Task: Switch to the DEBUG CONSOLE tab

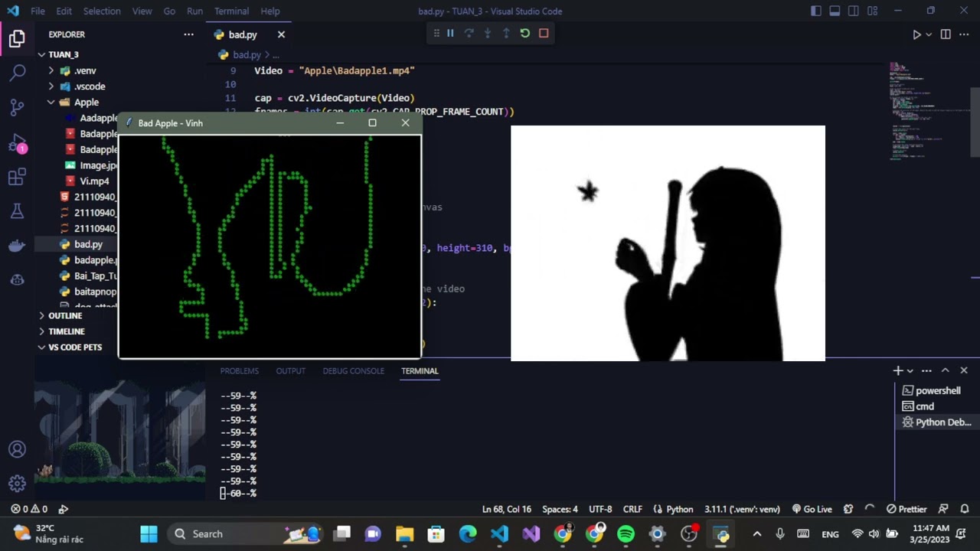Action: [354, 370]
